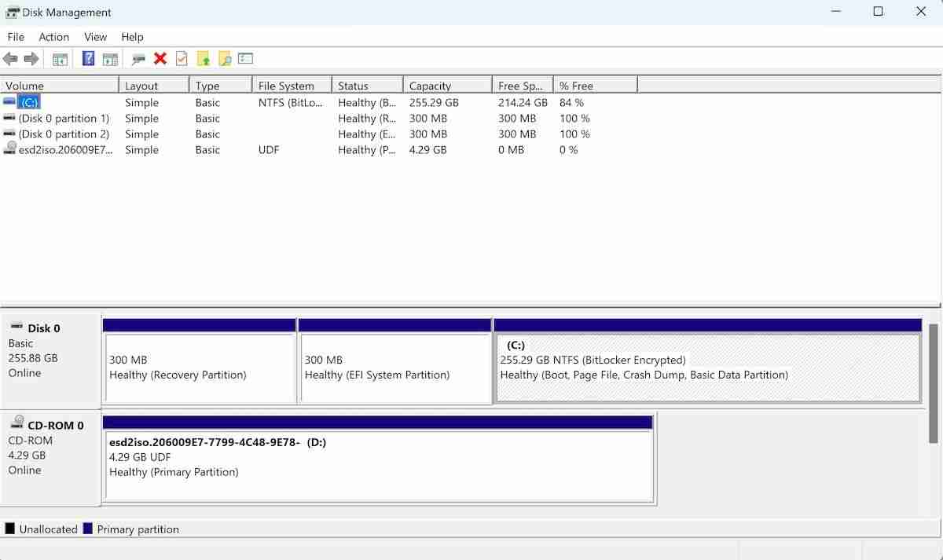Select the esd2iso UDF volume row

click(59, 149)
